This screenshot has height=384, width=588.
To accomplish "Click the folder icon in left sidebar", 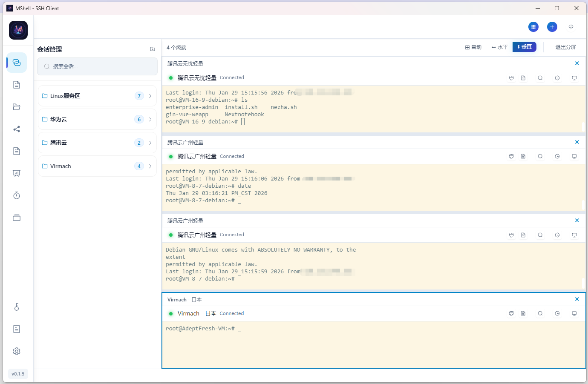I will pyautogui.click(x=17, y=107).
